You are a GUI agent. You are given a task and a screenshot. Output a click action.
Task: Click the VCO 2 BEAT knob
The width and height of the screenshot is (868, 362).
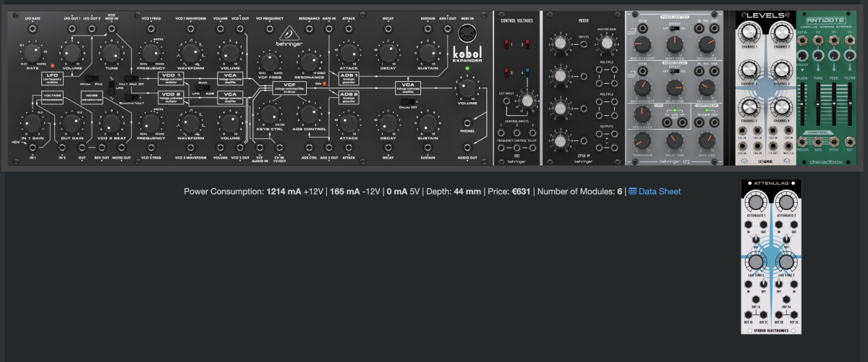coord(111,123)
